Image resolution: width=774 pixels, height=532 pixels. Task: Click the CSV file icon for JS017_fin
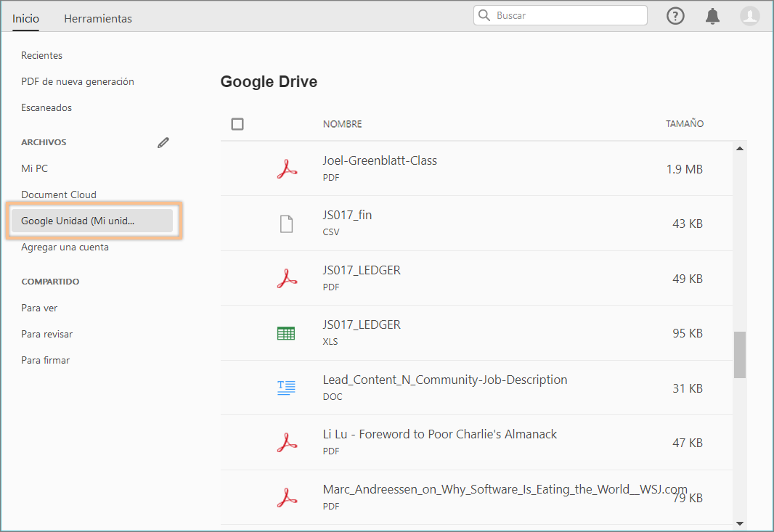(x=287, y=223)
